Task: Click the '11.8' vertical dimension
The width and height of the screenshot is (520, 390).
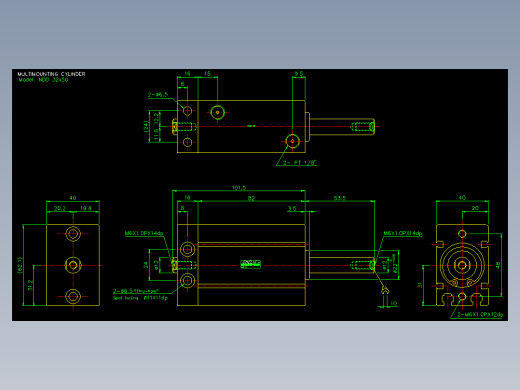Action: (x=156, y=135)
